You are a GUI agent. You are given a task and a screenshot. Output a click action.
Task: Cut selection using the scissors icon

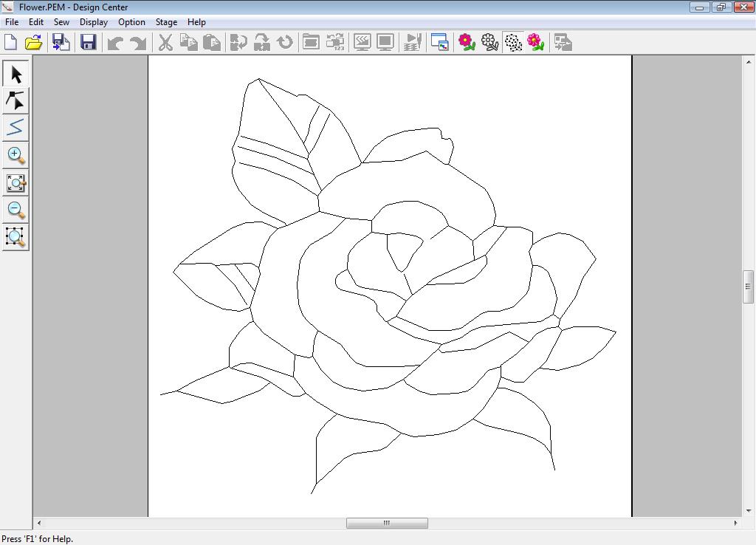(165, 42)
